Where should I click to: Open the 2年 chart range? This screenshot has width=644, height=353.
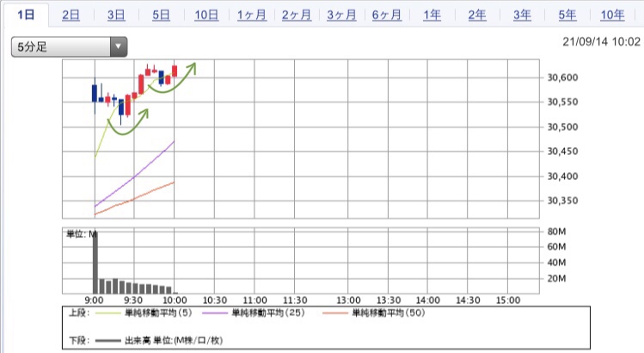point(476,15)
